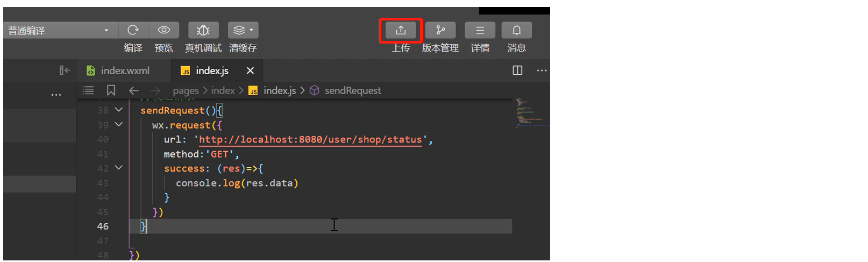This screenshot has height=262, width=868.
Task: Click the upload icon button
Action: 401,30
